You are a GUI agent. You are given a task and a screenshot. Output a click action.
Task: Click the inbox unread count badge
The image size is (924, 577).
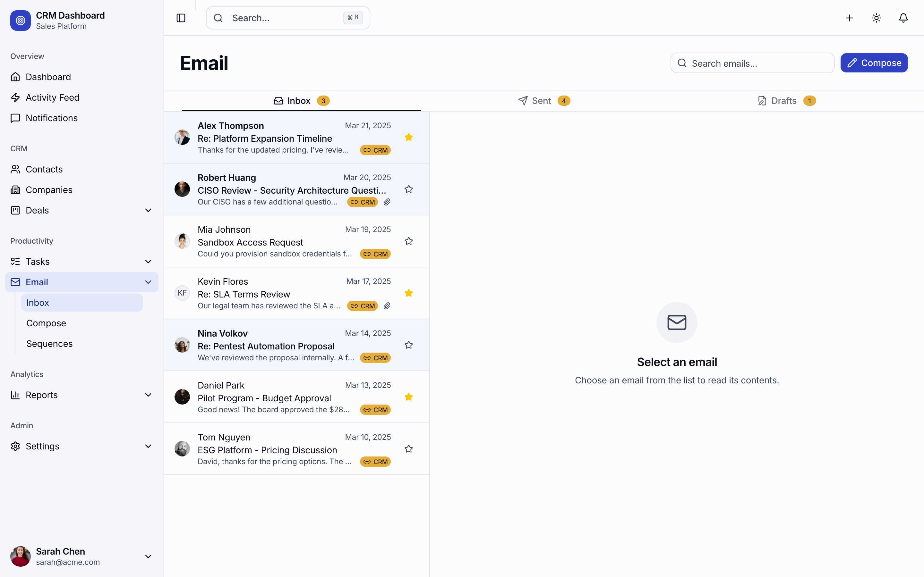[x=323, y=100]
